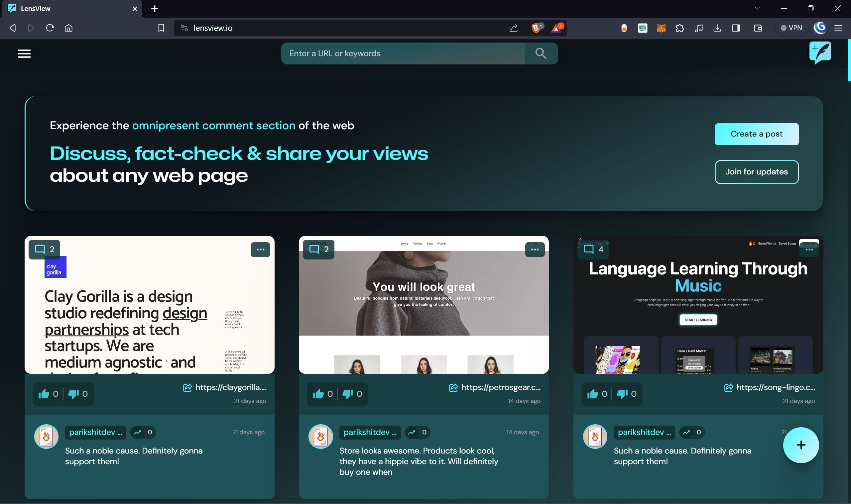Click the LensView browser tab

click(x=72, y=9)
